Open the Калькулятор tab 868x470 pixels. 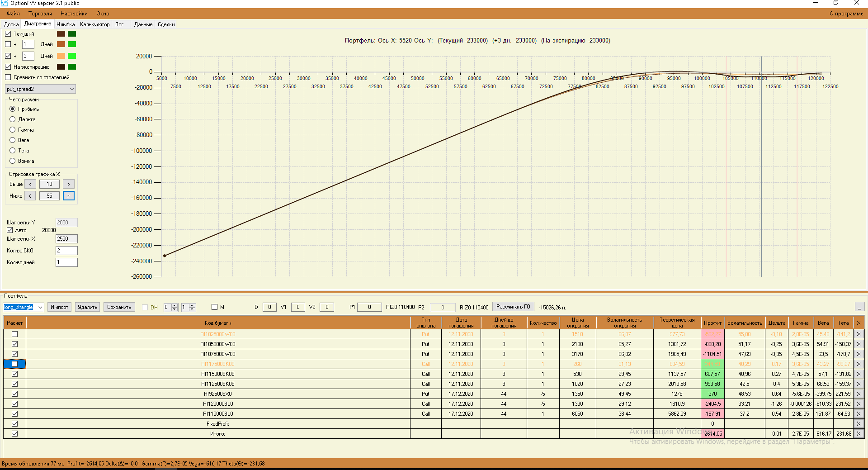[95, 24]
